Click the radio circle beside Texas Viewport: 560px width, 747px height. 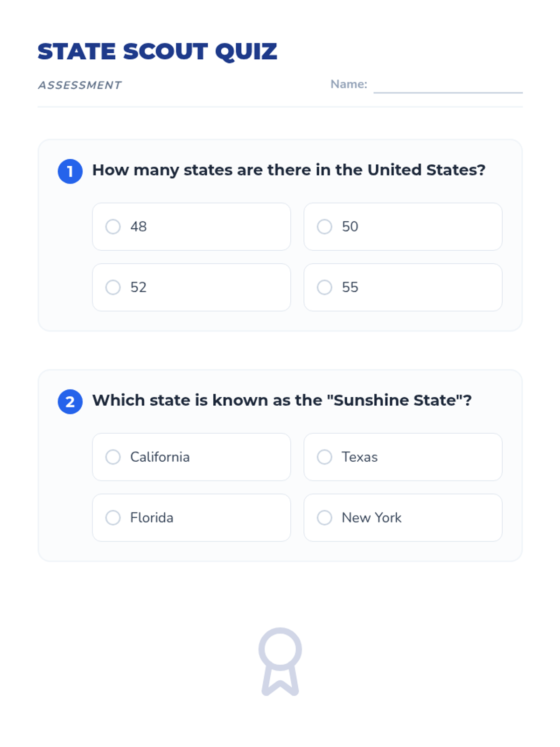click(324, 457)
